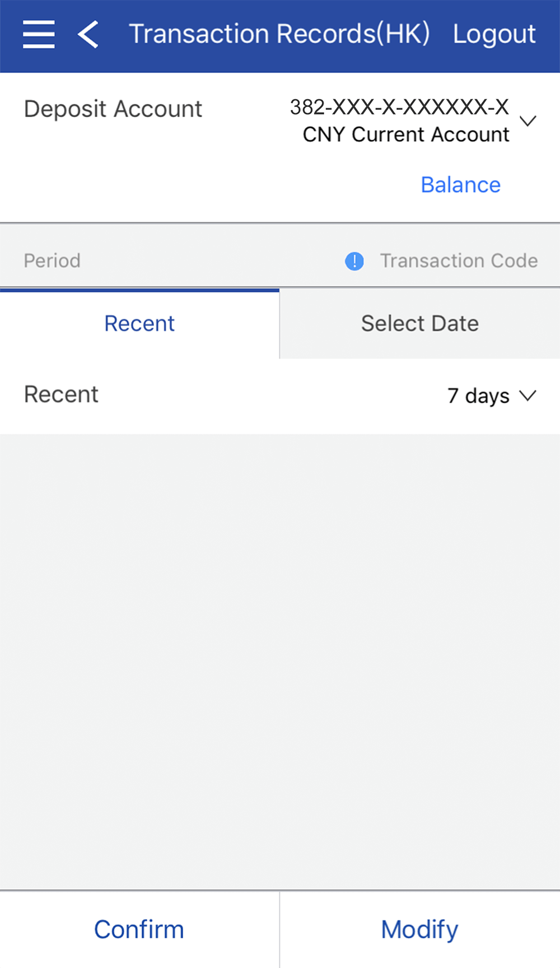560x968 pixels.
Task: Click the Transaction Records(HK) title
Action: [x=279, y=34]
